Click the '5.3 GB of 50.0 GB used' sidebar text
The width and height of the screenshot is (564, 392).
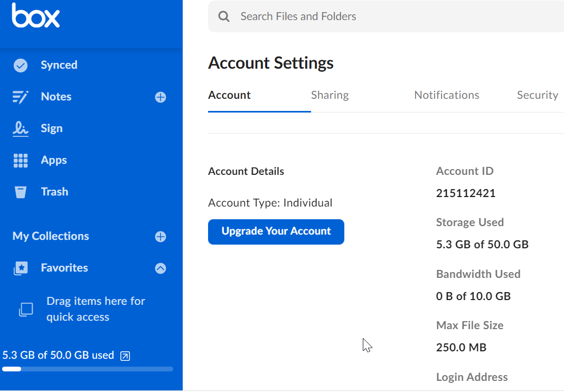[58, 356]
